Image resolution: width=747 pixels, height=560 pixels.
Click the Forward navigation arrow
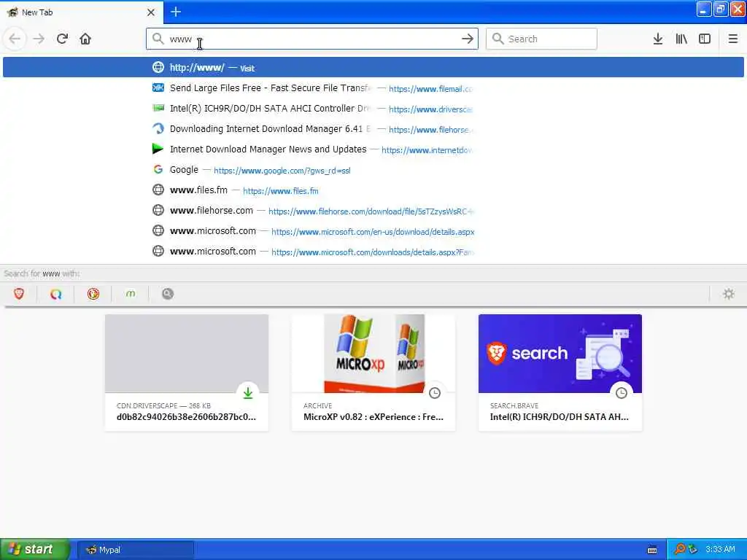click(x=39, y=39)
